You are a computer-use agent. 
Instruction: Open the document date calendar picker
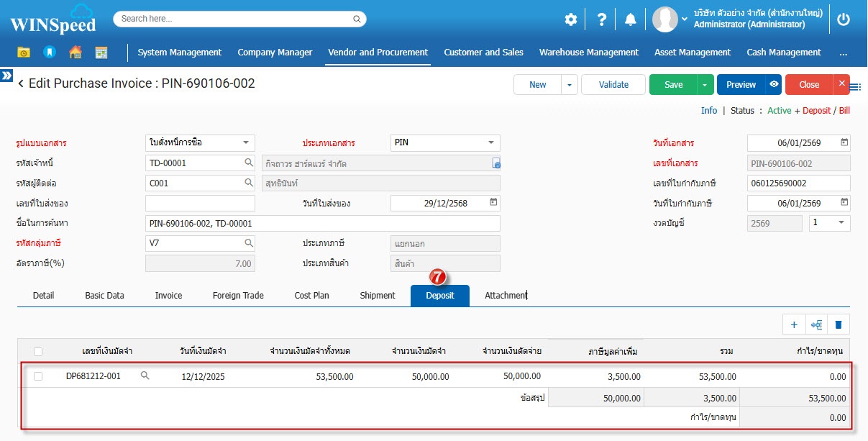pos(844,142)
